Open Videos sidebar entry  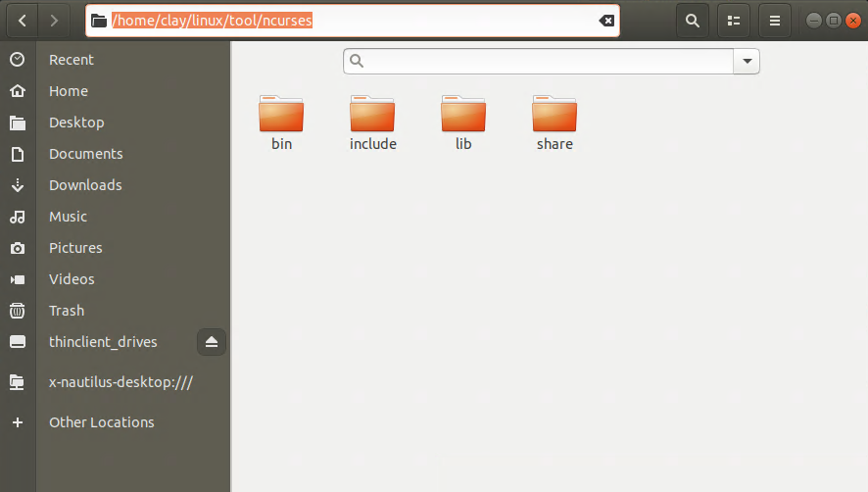click(x=72, y=279)
